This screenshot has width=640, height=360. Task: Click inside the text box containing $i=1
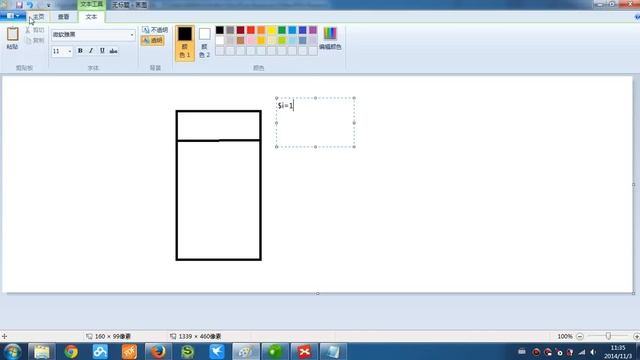tap(315, 122)
